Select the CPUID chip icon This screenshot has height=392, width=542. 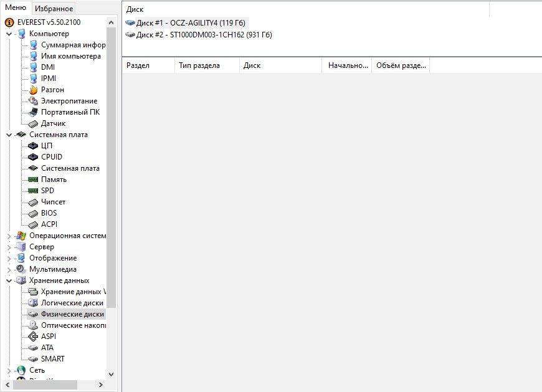click(33, 157)
